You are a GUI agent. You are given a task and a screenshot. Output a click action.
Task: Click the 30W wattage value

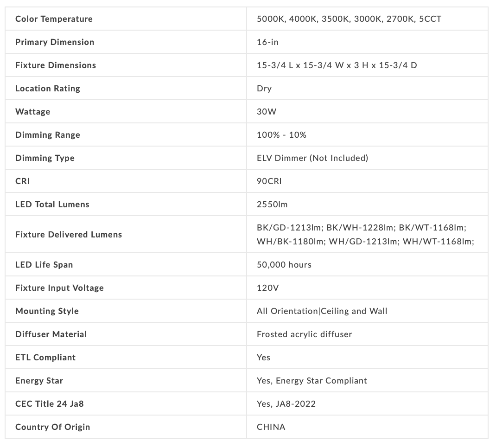tap(267, 112)
